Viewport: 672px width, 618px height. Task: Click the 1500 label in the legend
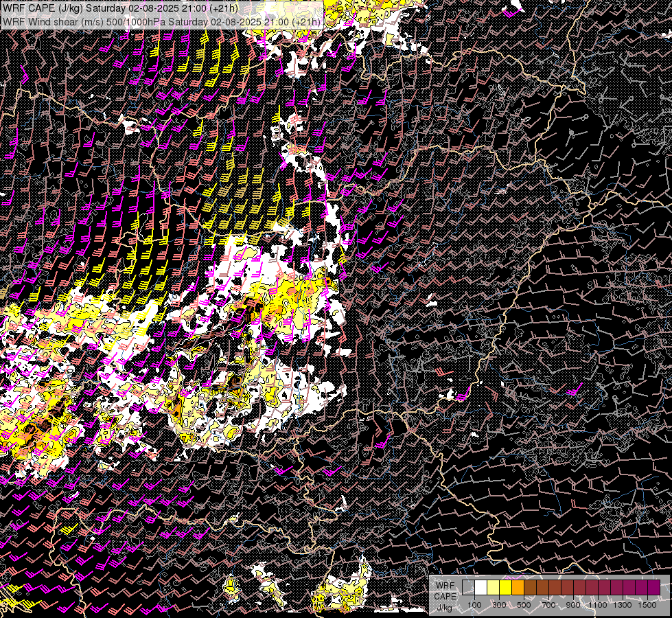click(x=647, y=605)
